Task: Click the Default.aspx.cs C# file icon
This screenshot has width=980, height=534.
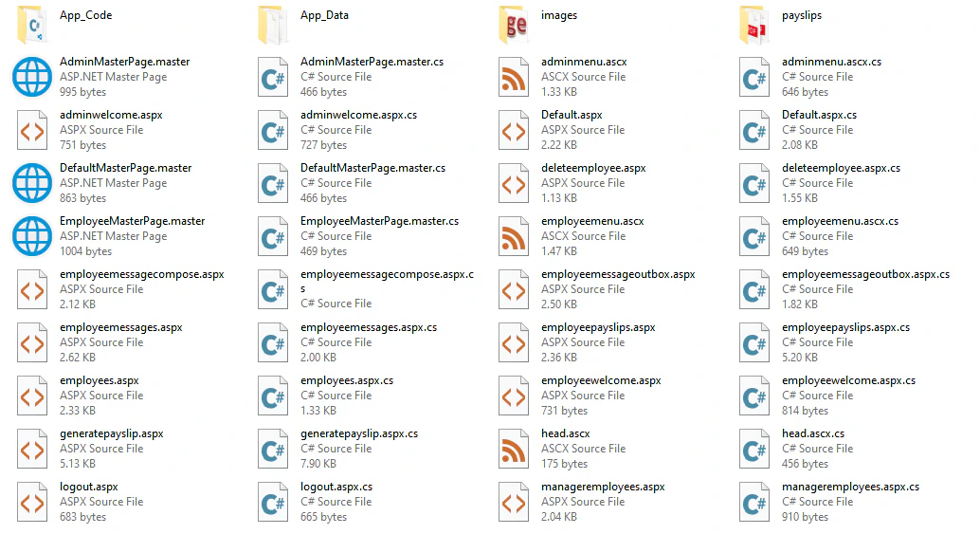Action: coord(754,130)
